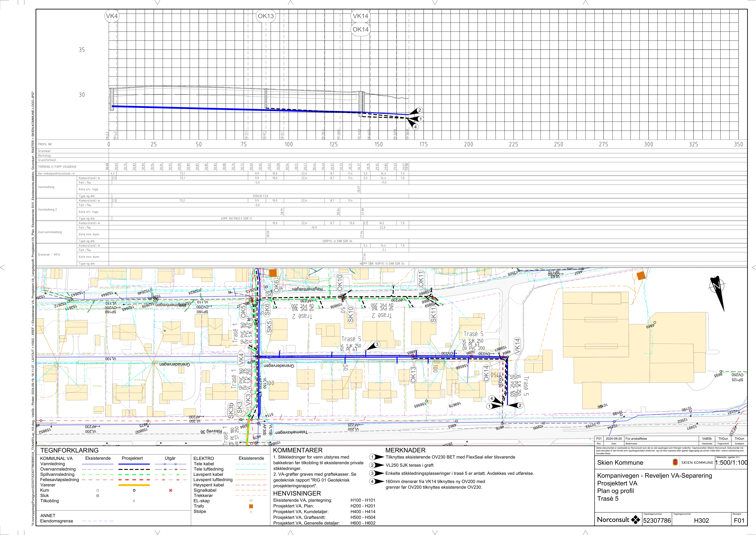Click the OK14 bubble atop the profile
The height and width of the screenshot is (535, 756).
[x=361, y=29]
